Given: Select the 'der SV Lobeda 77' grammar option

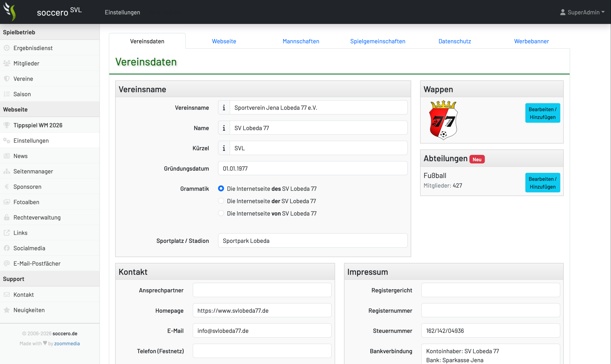Looking at the screenshot, I should click(x=221, y=201).
